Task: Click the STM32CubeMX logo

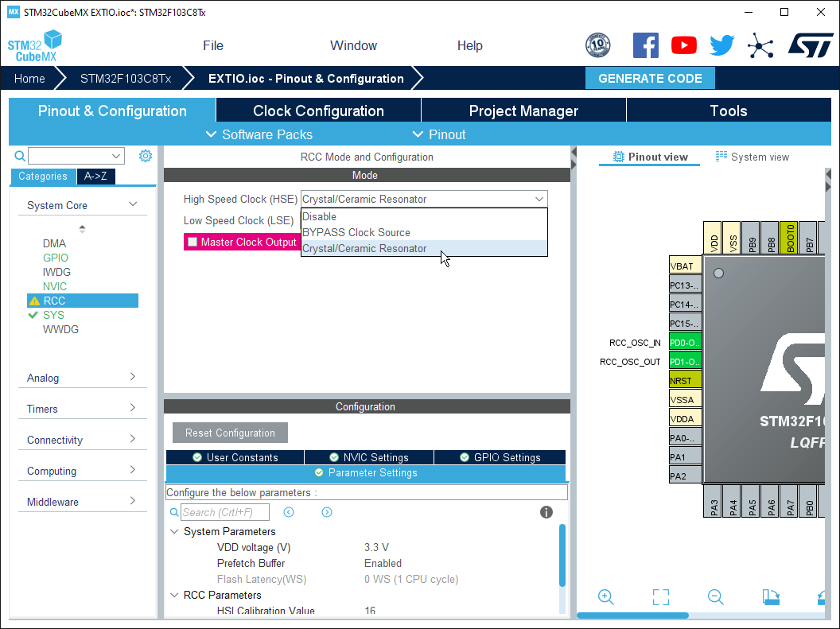Action: point(35,46)
